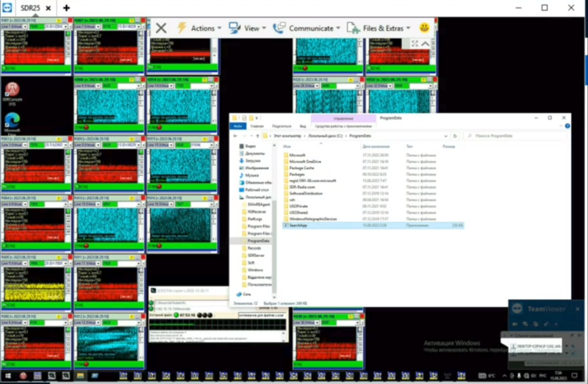Click the Records folder in sidebar
This screenshot has height=384, width=588.
point(254,249)
